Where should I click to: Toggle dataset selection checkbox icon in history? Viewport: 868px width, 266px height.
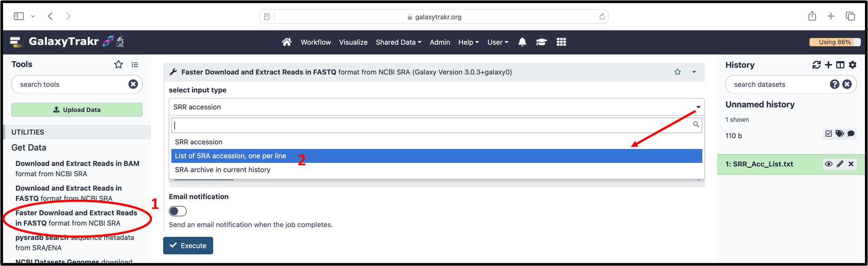[x=829, y=134]
